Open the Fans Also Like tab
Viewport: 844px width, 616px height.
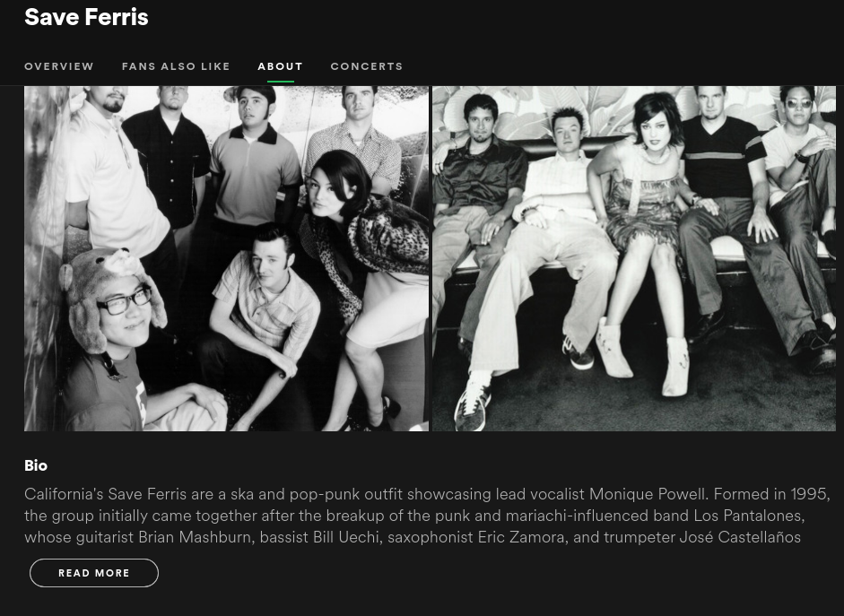(176, 66)
